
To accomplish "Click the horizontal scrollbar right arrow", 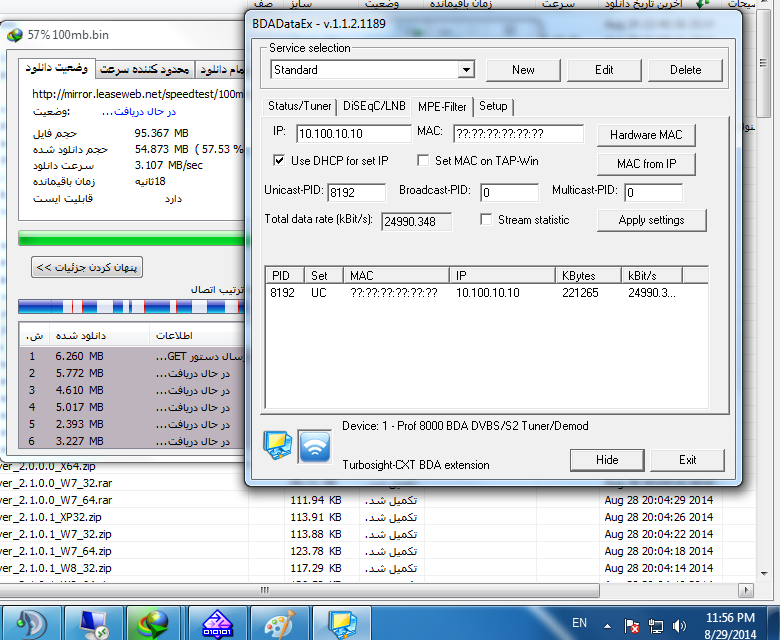I will 745,591.
